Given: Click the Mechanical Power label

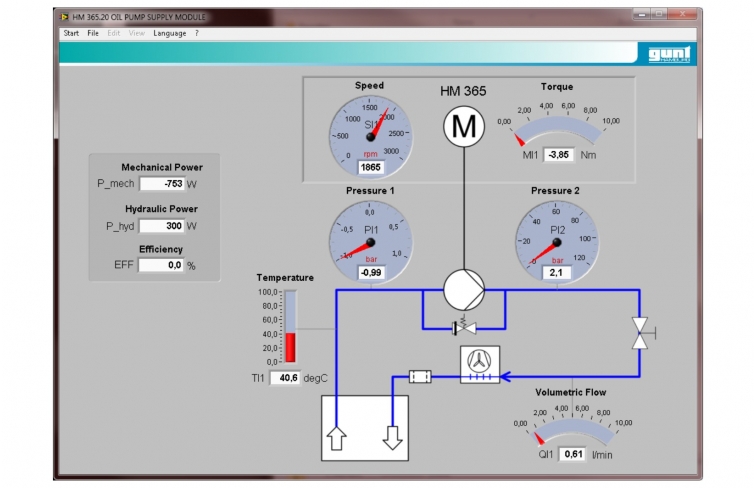Looking at the screenshot, I should (162, 167).
